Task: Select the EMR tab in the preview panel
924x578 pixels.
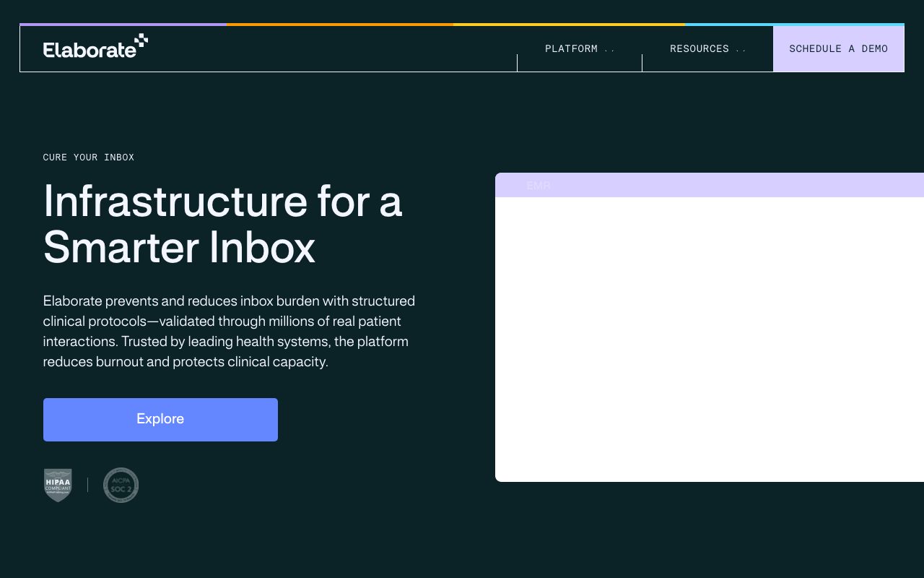Action: [x=539, y=186]
